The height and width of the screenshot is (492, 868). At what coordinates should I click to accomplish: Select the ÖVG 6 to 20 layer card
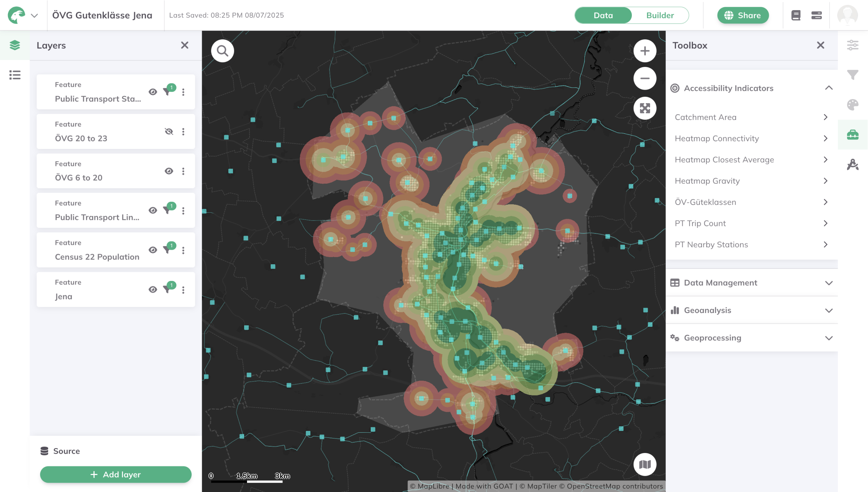[x=116, y=171]
